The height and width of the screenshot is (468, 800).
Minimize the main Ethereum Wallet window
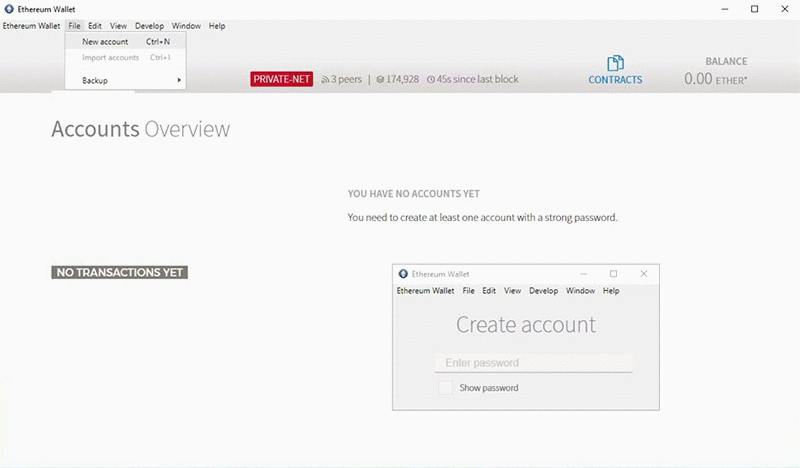tap(724, 9)
